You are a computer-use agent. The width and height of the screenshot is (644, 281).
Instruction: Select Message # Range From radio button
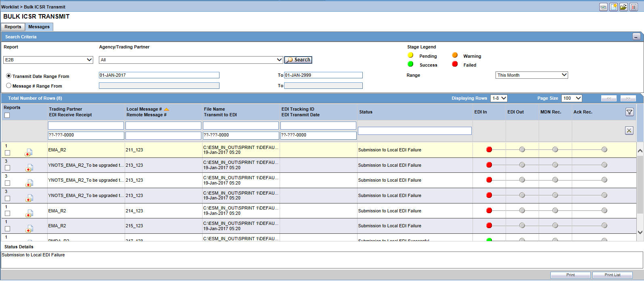coord(8,86)
